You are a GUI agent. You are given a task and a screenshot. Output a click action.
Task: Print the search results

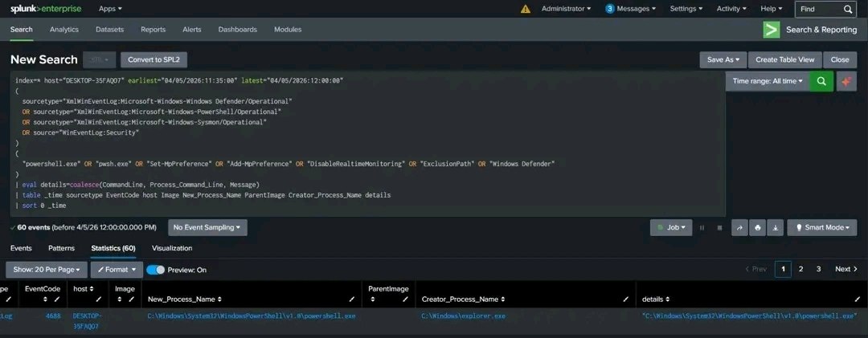[758, 228]
